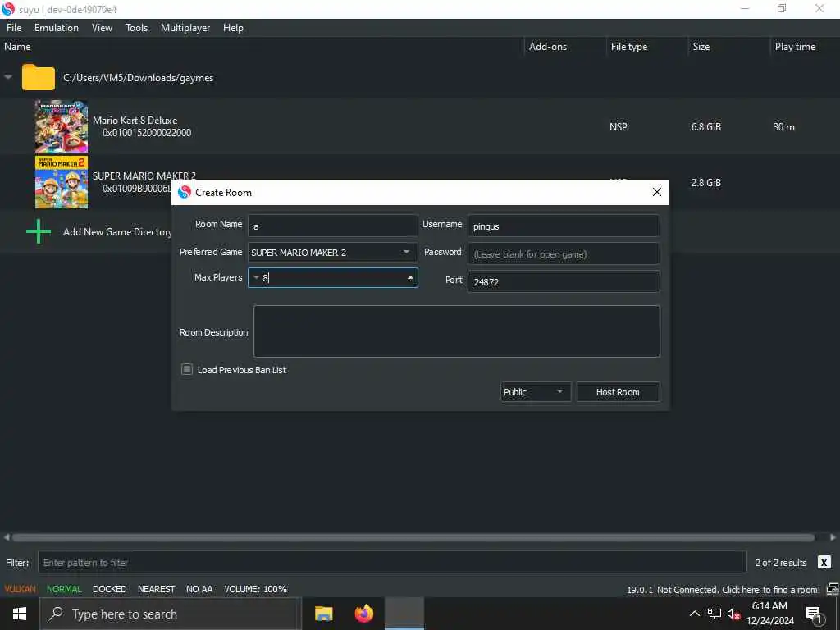Viewport: 840px width, 630px height.
Task: Click into the Room Description text box
Action: 456,331
